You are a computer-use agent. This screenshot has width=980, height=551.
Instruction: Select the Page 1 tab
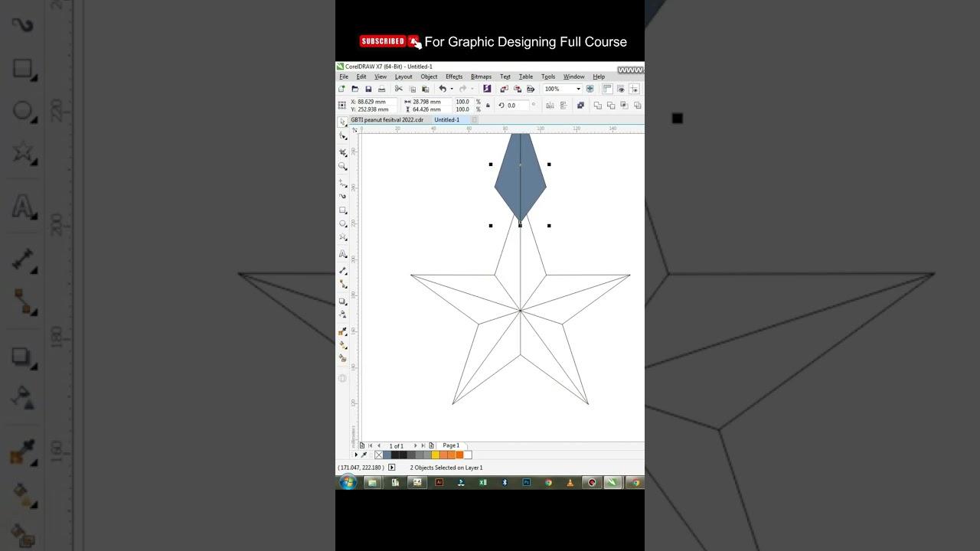click(x=451, y=445)
